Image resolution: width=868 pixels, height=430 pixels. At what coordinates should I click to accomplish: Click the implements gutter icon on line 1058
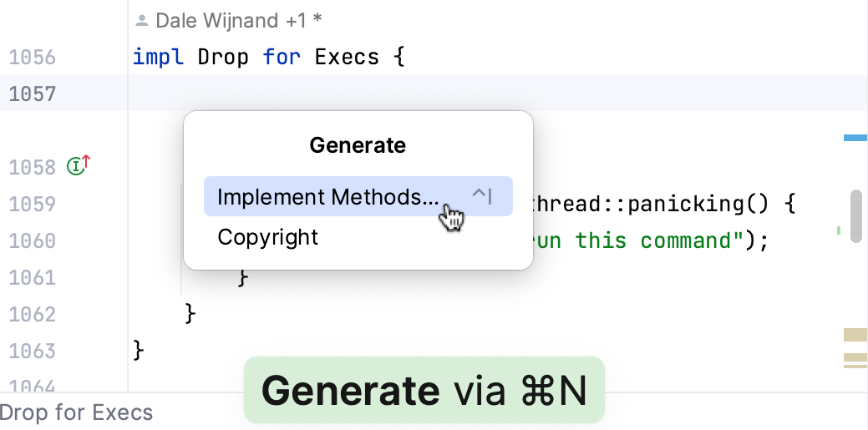pos(77,166)
